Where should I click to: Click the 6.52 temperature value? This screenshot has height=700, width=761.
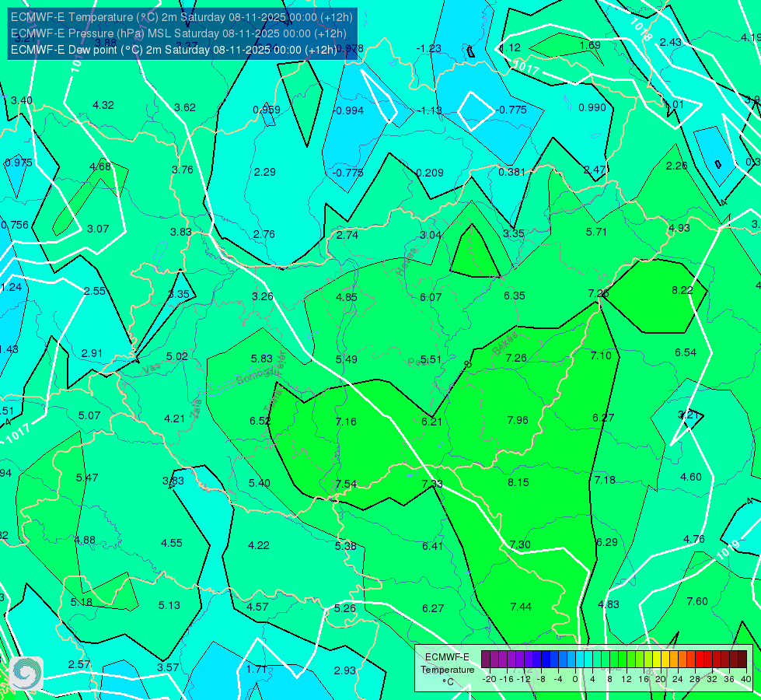tap(260, 421)
